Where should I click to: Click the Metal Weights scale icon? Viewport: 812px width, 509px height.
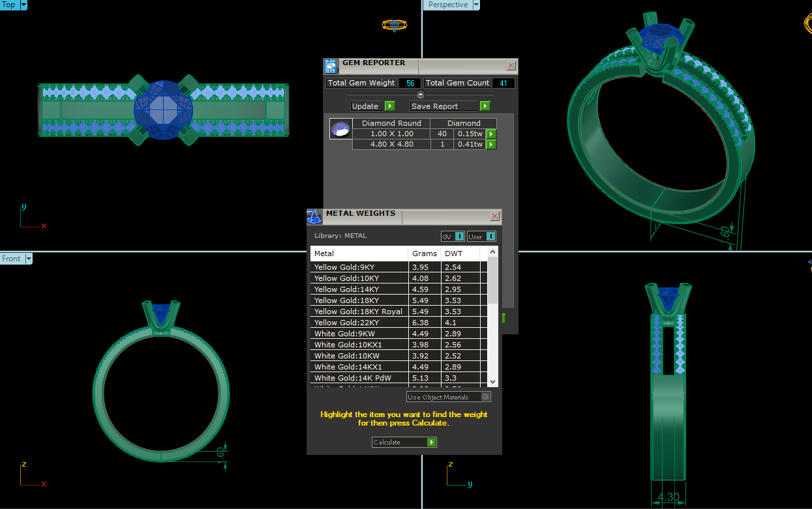pyautogui.click(x=314, y=216)
